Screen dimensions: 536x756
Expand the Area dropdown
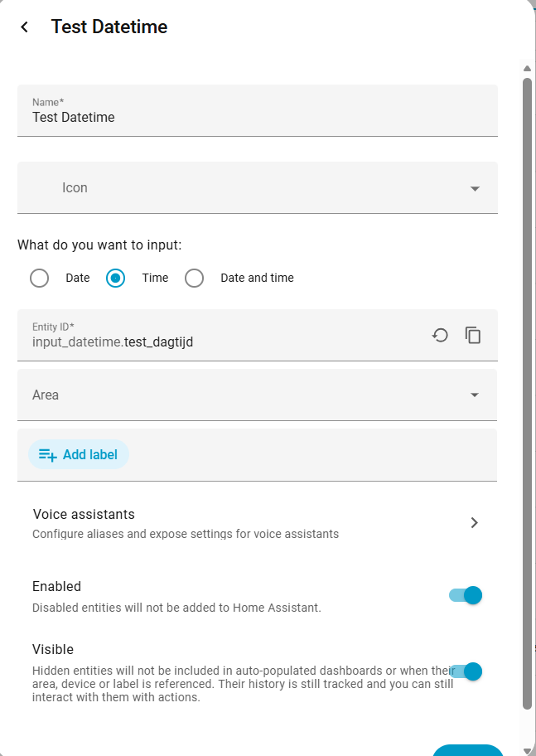click(475, 395)
